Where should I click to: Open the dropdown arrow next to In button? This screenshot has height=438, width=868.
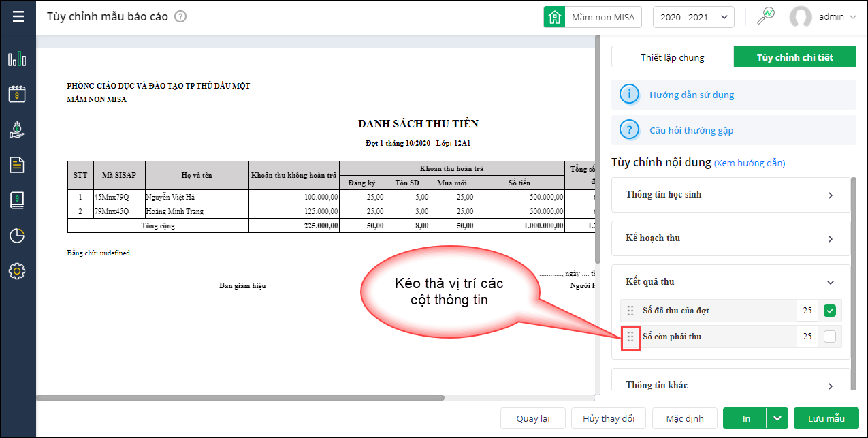point(777,418)
